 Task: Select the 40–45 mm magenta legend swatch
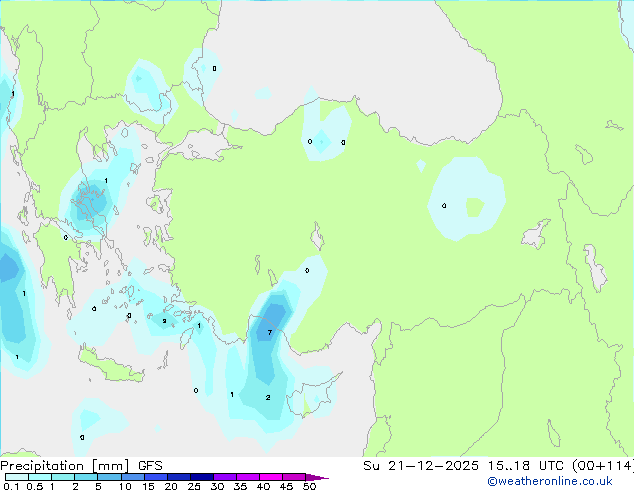click(271, 477)
